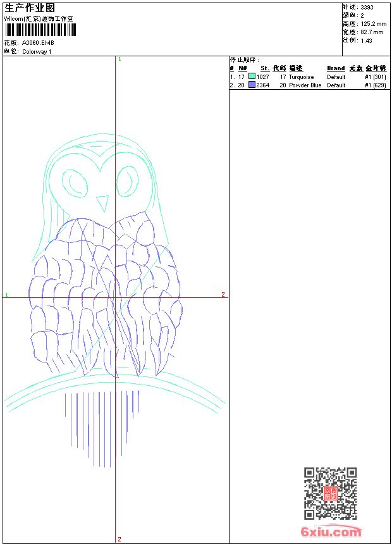Screen dimensions: 392x544
Task: Click the 金片数 column header
Action: coord(376,68)
